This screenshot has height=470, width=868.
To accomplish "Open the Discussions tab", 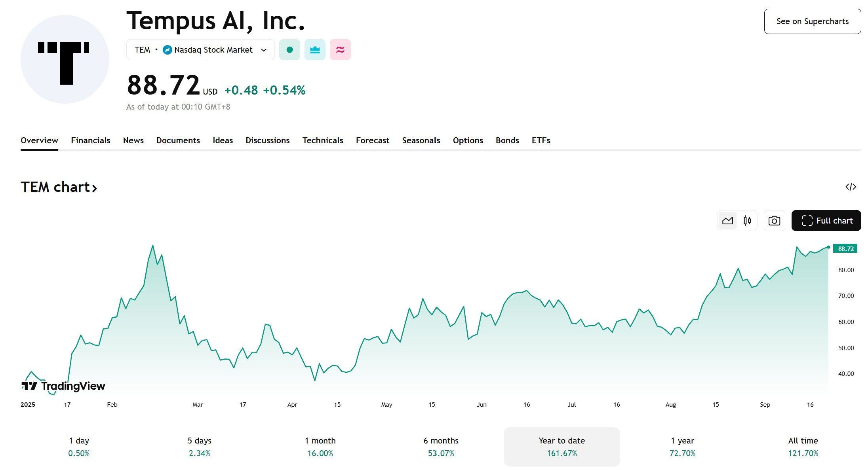I will tap(268, 140).
